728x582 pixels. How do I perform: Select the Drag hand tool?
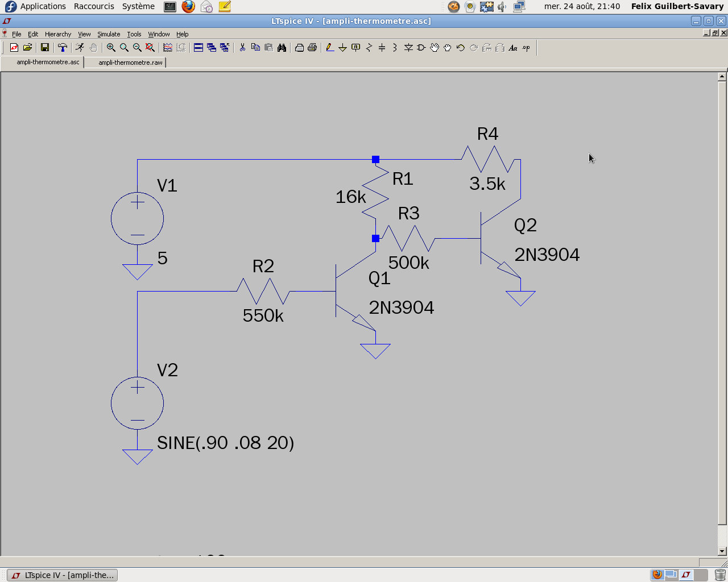click(448, 48)
